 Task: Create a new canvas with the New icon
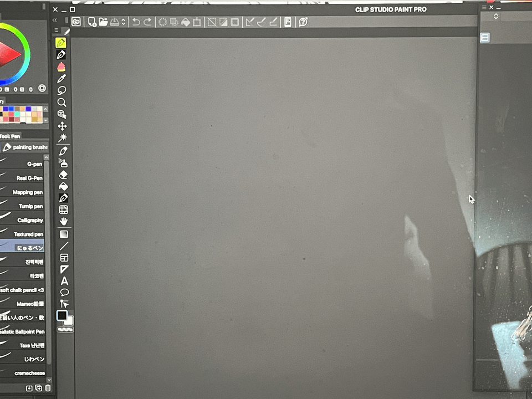click(x=92, y=22)
